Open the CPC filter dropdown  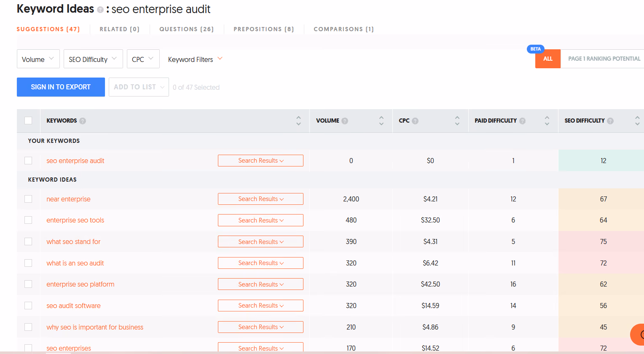pos(143,59)
